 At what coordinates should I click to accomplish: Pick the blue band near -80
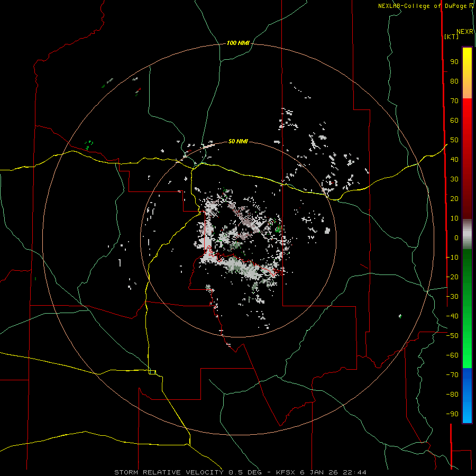(x=467, y=395)
